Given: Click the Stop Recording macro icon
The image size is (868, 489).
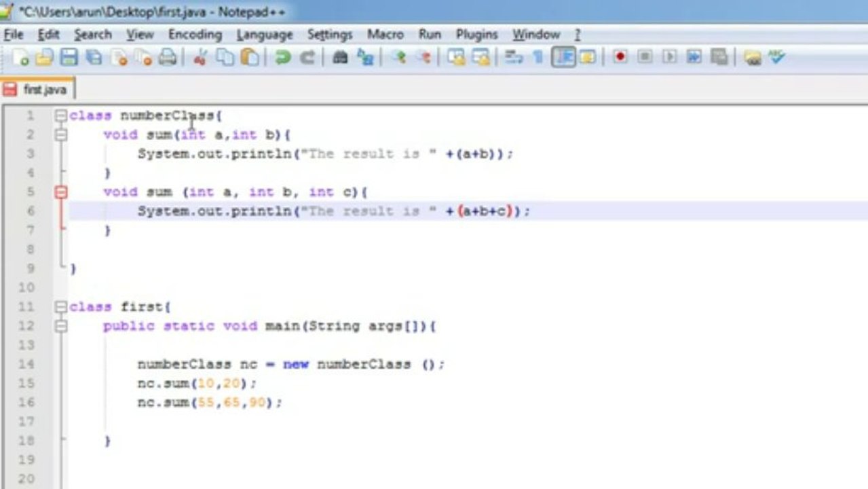Looking at the screenshot, I should pyautogui.click(x=645, y=58).
